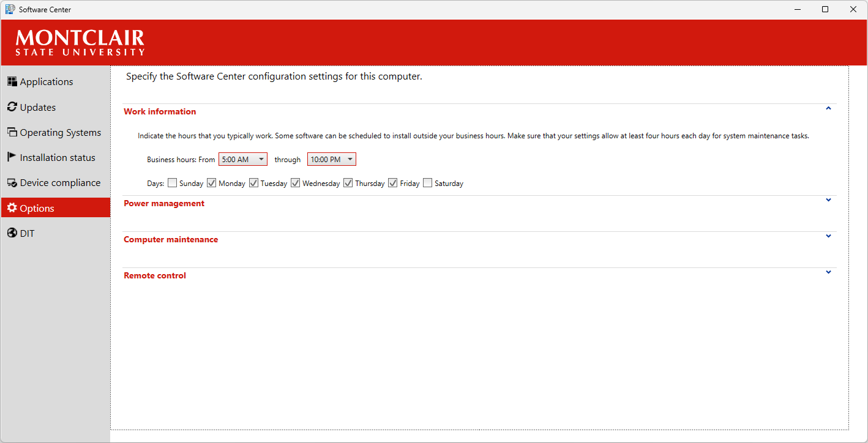Click the Options gear icon

click(12, 207)
